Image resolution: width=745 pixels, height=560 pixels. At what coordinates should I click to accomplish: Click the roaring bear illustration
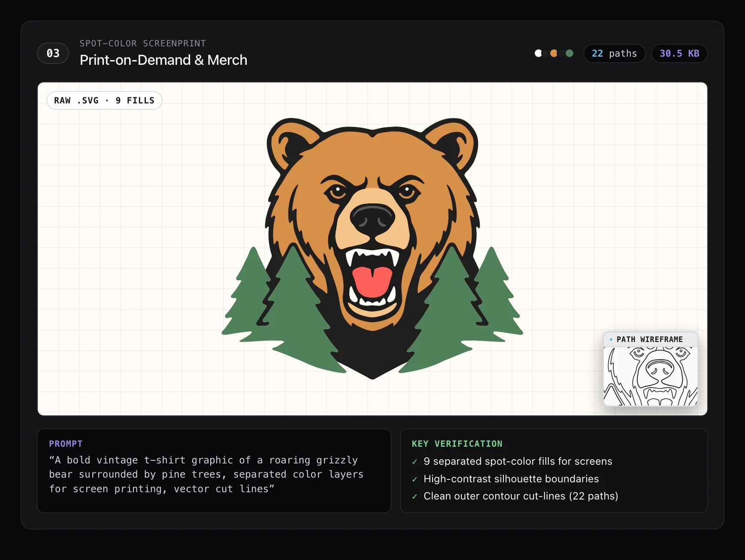point(372,248)
